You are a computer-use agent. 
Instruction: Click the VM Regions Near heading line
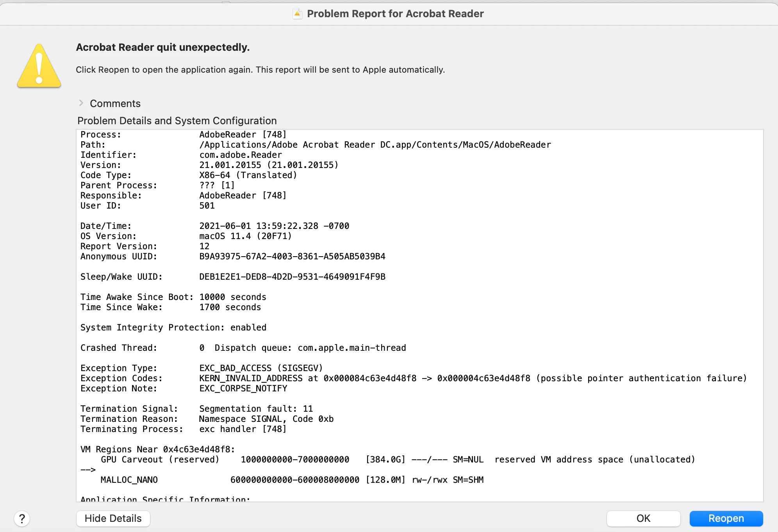158,450
